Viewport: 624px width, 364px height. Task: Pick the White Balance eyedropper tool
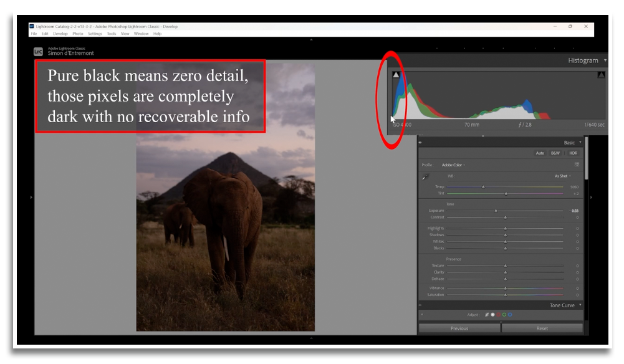click(425, 176)
